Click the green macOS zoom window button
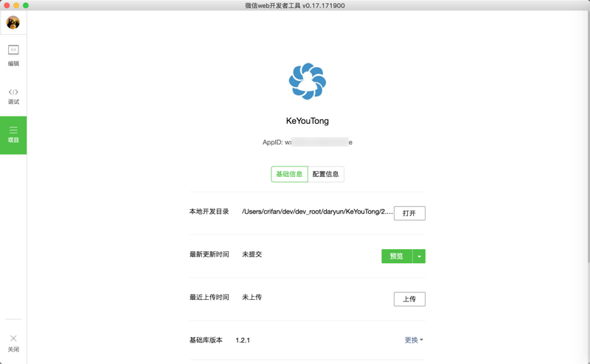Screen dimensions: 590x364 [x=26, y=5]
